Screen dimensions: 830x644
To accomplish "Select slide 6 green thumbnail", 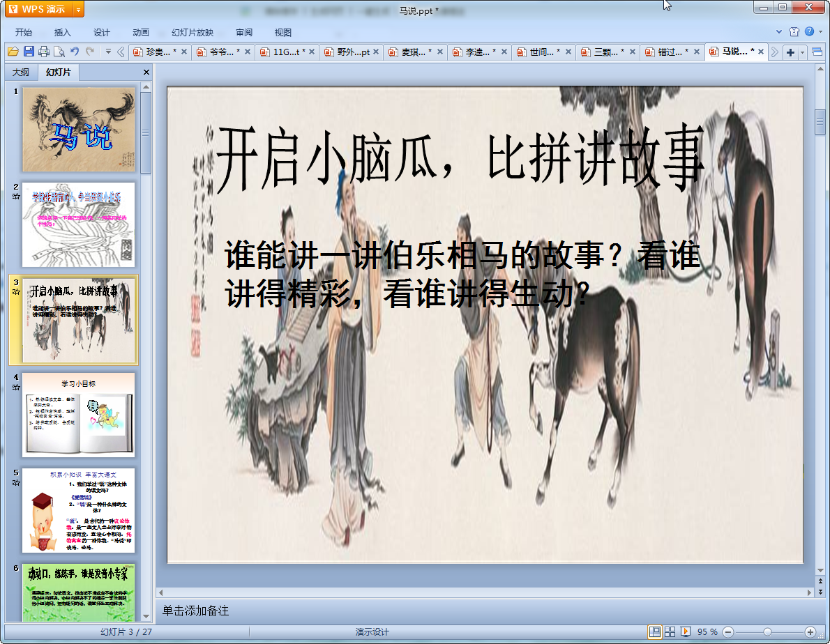I will pos(78,592).
